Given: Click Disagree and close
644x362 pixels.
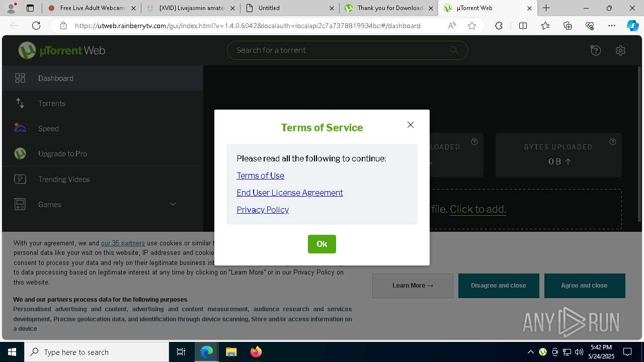Looking at the screenshot, I should coord(499,286).
